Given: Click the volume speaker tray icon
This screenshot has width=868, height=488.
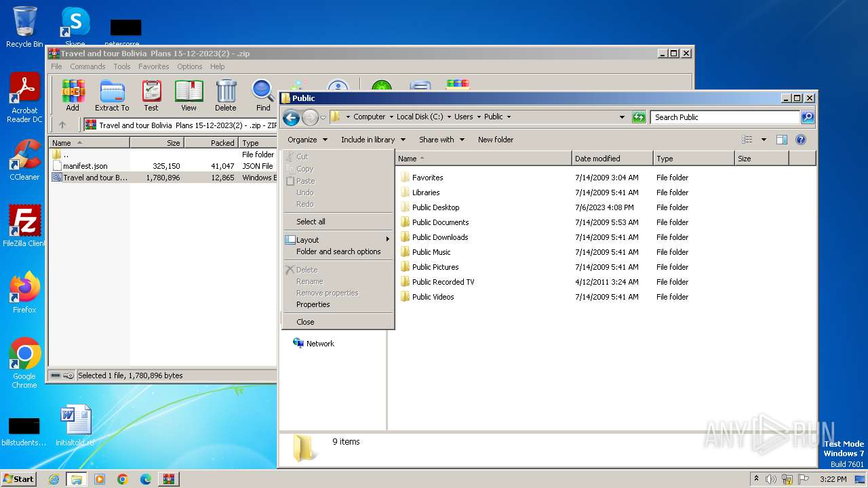Looking at the screenshot, I should [771, 479].
